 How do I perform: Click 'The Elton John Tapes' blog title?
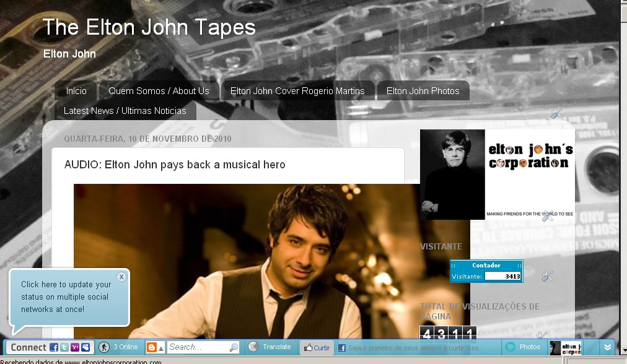(x=149, y=27)
